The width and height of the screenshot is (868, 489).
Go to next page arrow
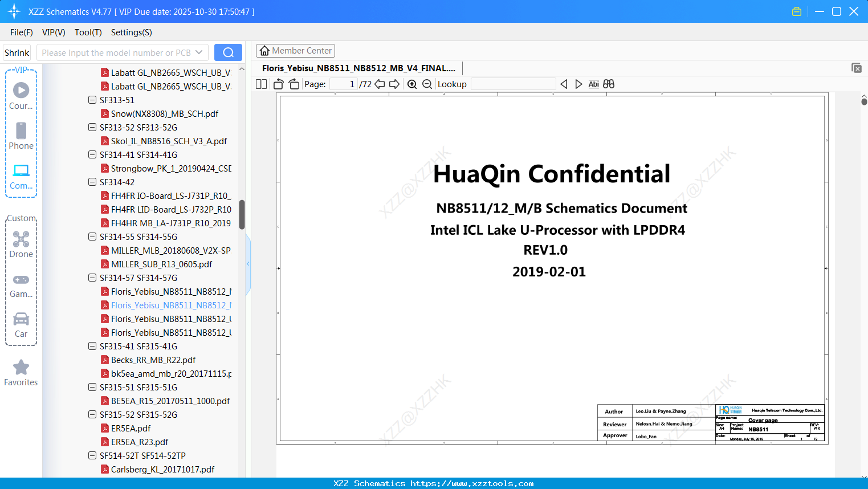[x=394, y=84]
